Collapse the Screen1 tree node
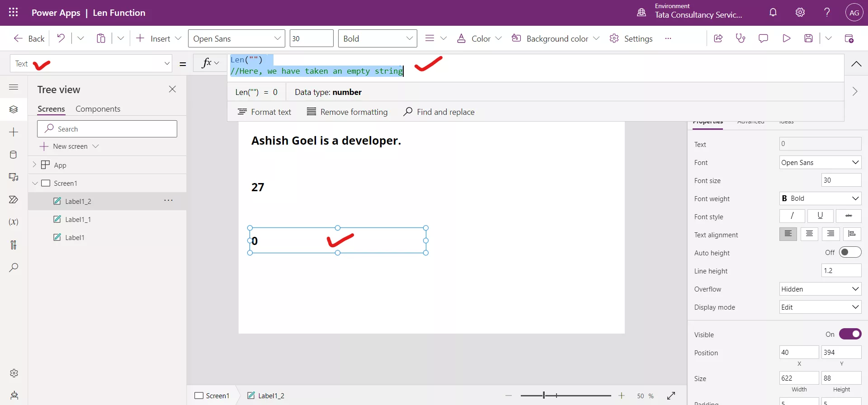 pyautogui.click(x=35, y=183)
